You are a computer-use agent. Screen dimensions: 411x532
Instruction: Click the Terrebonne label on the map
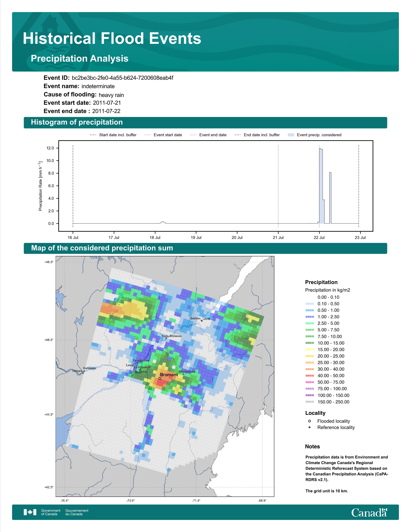[141, 360]
